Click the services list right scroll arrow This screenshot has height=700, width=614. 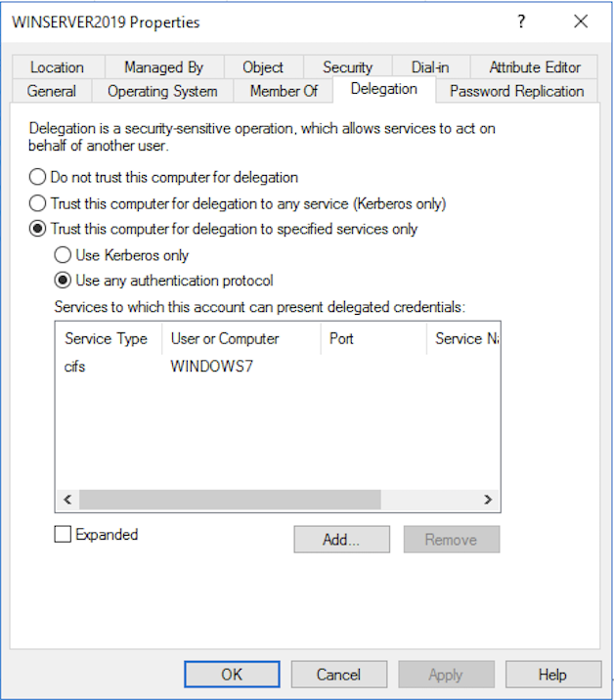click(x=488, y=500)
